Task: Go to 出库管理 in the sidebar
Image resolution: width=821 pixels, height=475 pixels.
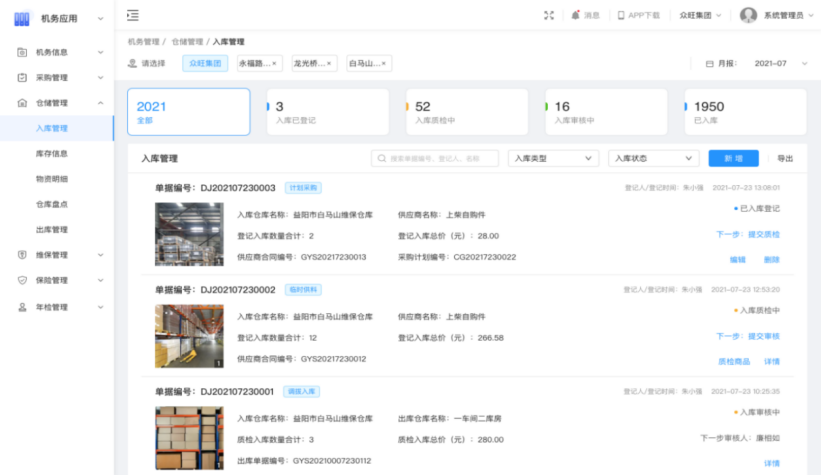Action: (52, 229)
